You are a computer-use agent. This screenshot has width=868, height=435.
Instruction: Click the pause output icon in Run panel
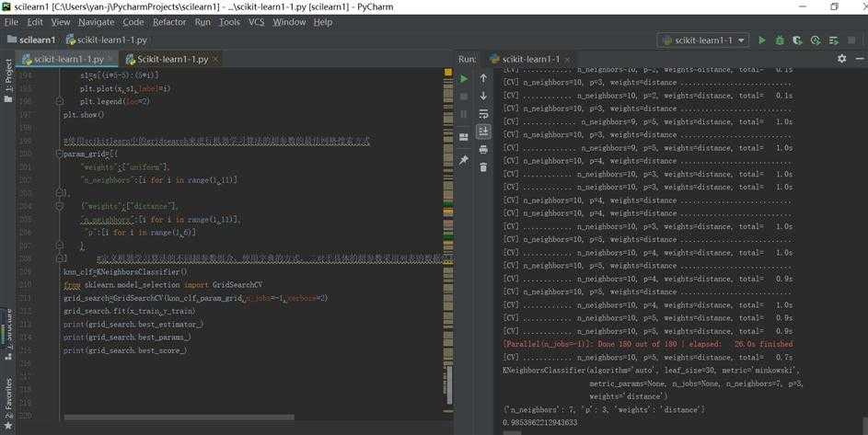[x=464, y=115]
